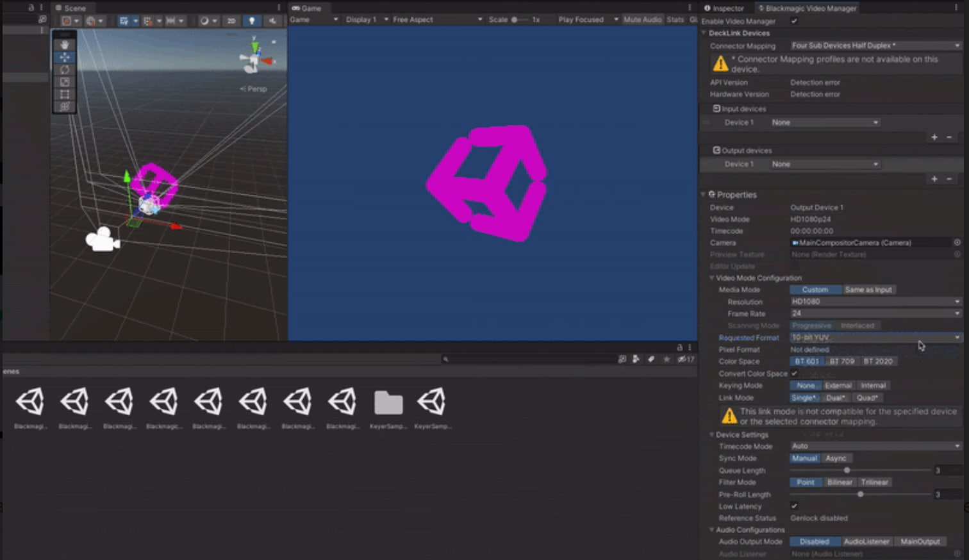Viewport: 969px width, 560px height.
Task: Select BT 709 color space
Action: tap(841, 361)
